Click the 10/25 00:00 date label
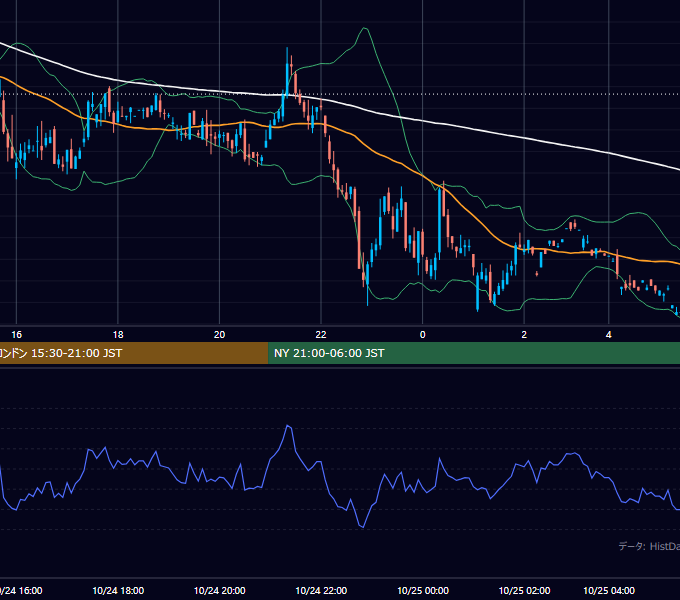Image resolution: width=680 pixels, height=600 pixels. pos(423,590)
